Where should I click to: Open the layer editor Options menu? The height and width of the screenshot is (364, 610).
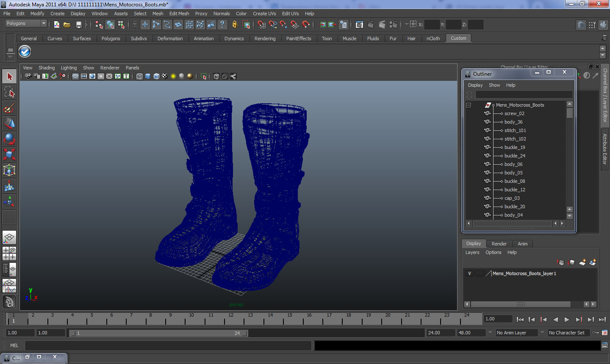[493, 252]
